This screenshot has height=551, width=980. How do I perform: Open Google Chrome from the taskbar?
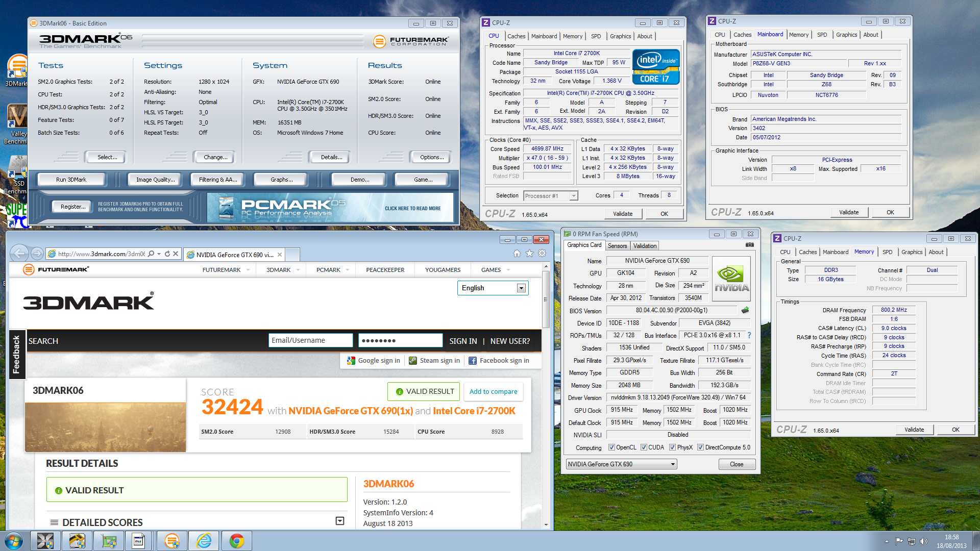coord(236,541)
